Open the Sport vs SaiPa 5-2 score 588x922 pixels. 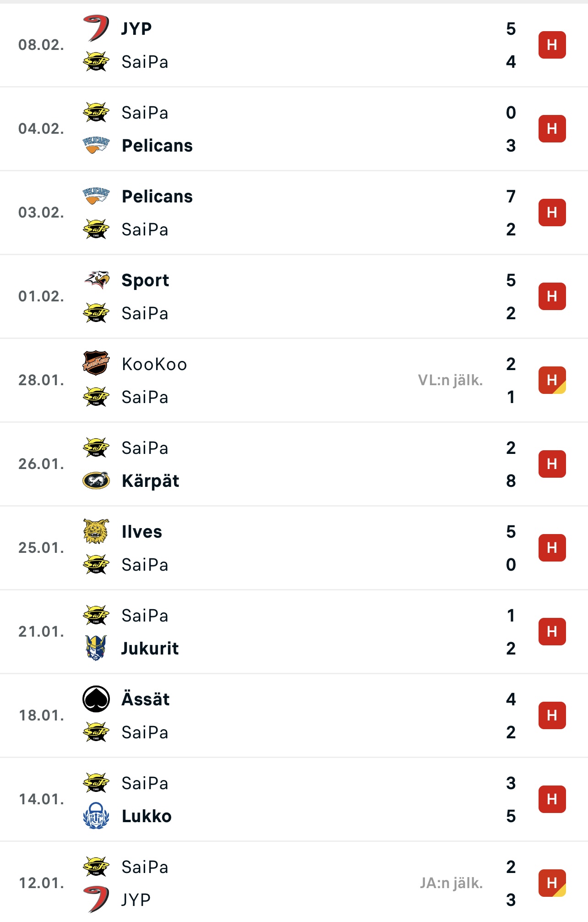coord(511,296)
